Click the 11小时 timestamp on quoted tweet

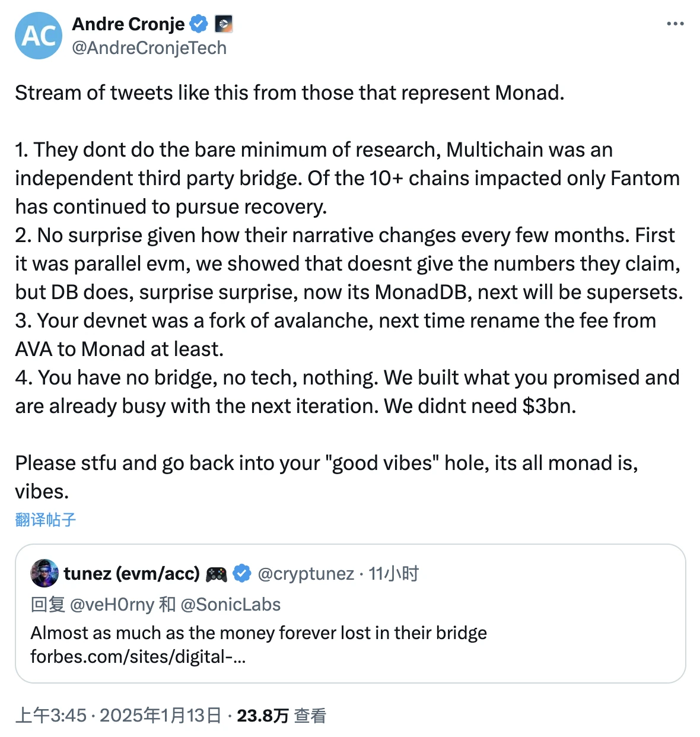click(393, 574)
